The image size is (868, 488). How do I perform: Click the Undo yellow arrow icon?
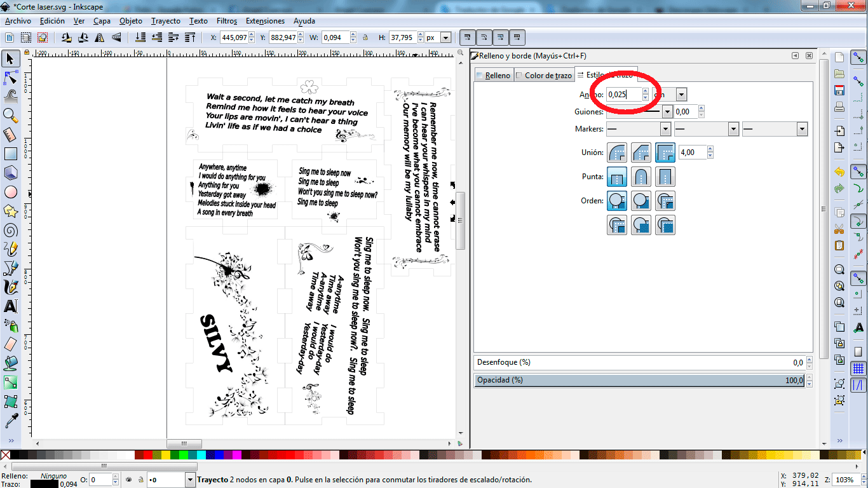point(839,172)
